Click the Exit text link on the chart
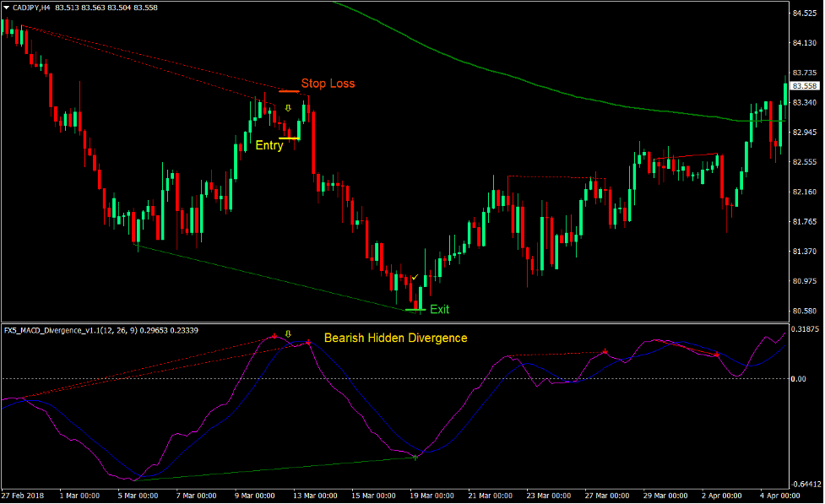Screen dimensions: 825x504 click(437, 309)
